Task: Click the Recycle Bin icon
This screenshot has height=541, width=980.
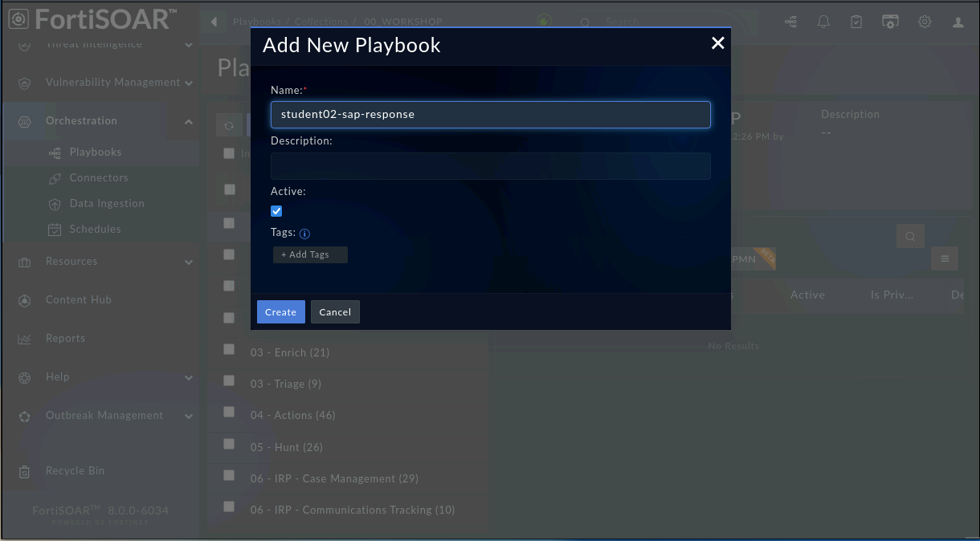Action: pos(25,471)
